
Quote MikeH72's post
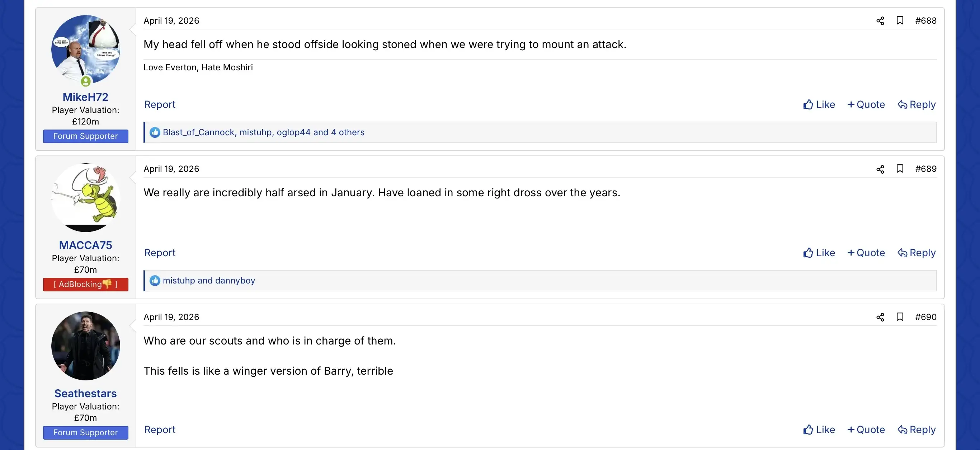click(866, 104)
